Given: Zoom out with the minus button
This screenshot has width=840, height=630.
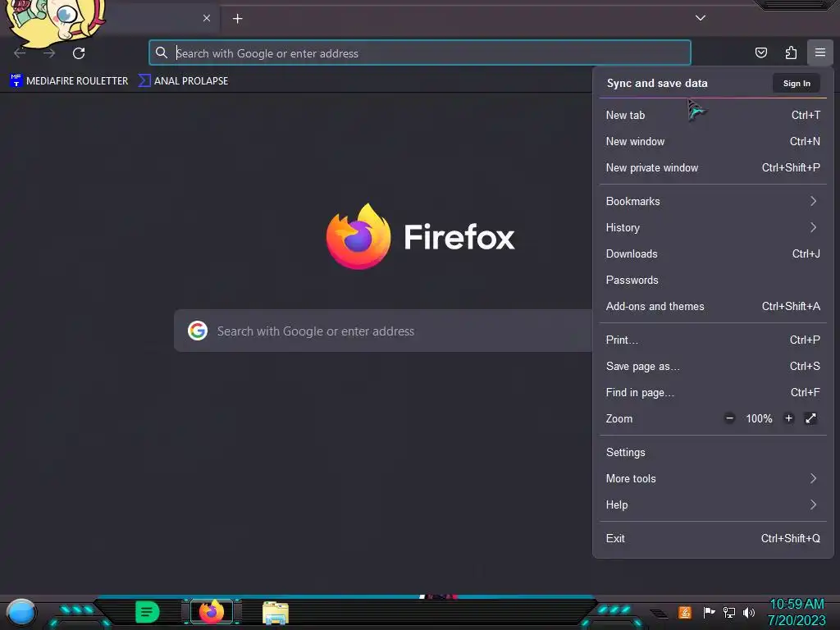Looking at the screenshot, I should [x=729, y=418].
